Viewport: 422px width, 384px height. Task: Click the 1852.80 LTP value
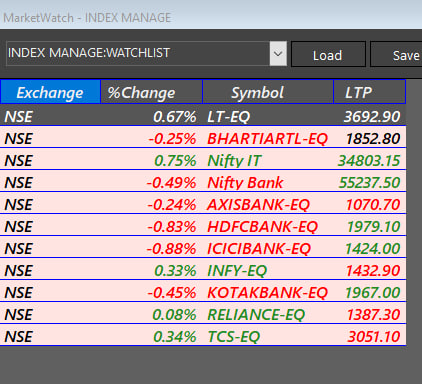coord(373,139)
